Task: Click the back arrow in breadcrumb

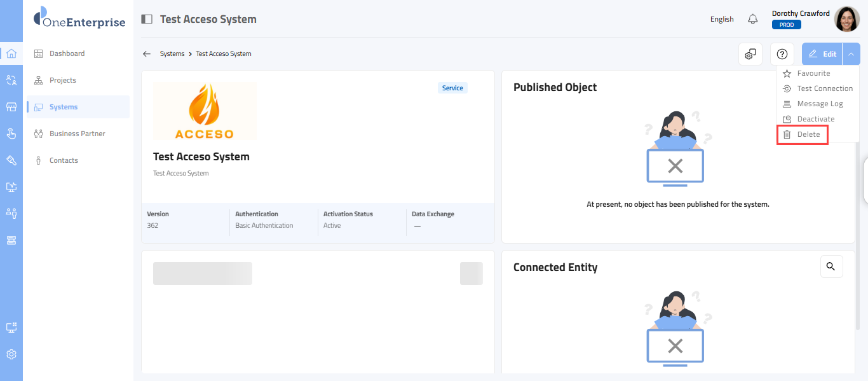Action: 147,54
